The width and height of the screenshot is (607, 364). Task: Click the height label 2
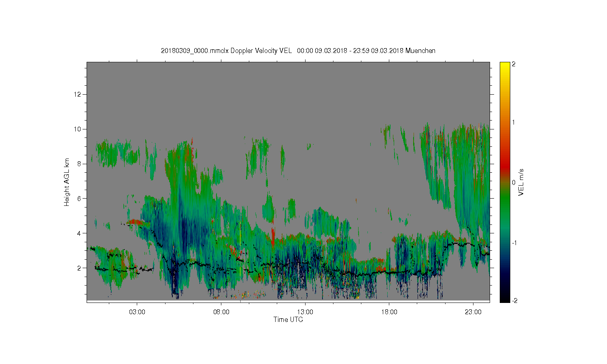80,268
